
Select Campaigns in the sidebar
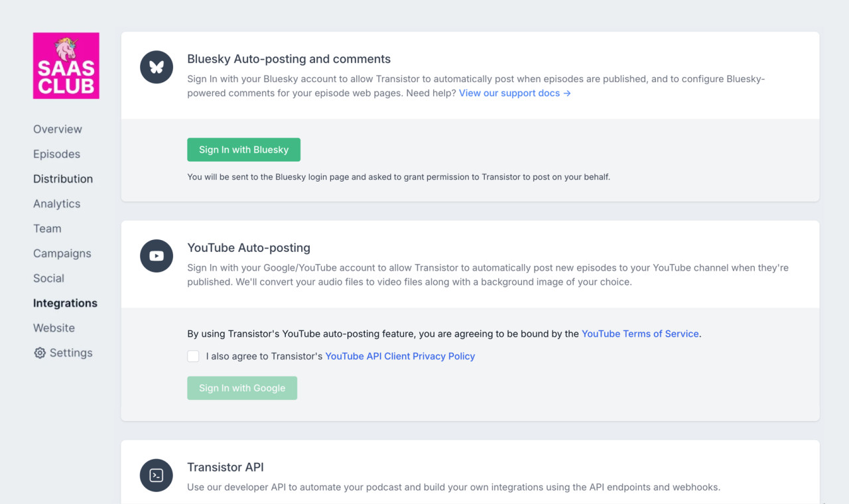(x=62, y=253)
